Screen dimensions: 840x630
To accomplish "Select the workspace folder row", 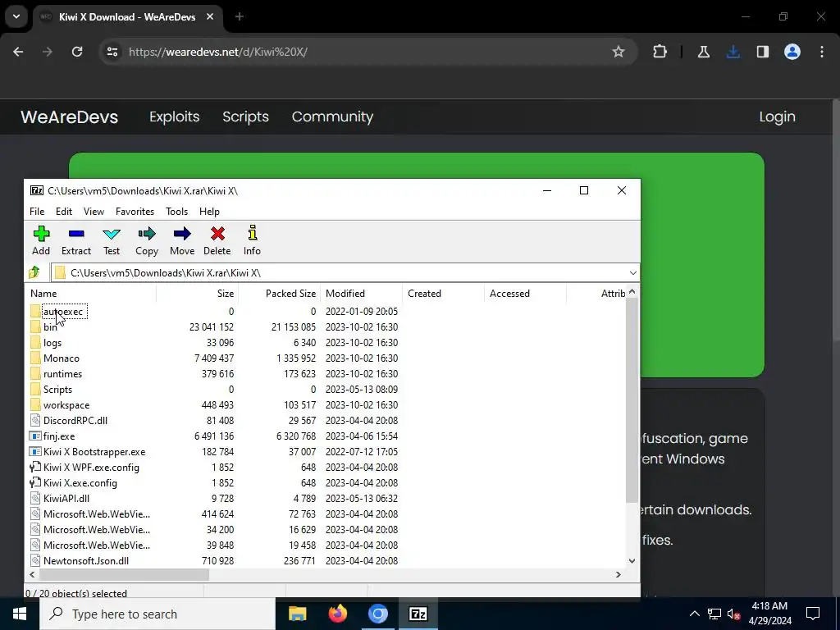I will click(x=325, y=405).
